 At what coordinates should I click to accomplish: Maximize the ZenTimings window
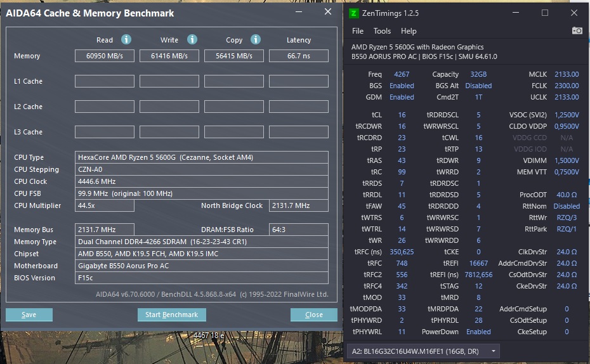(x=544, y=13)
